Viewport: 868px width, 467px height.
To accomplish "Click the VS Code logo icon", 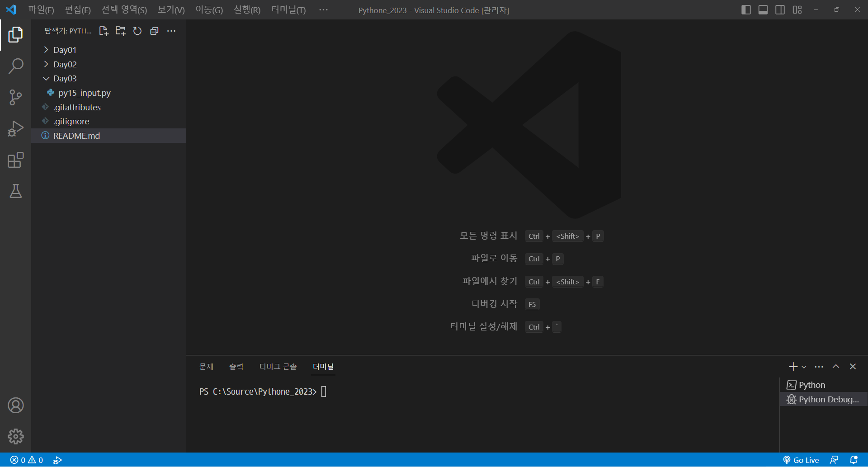I will click(11, 9).
